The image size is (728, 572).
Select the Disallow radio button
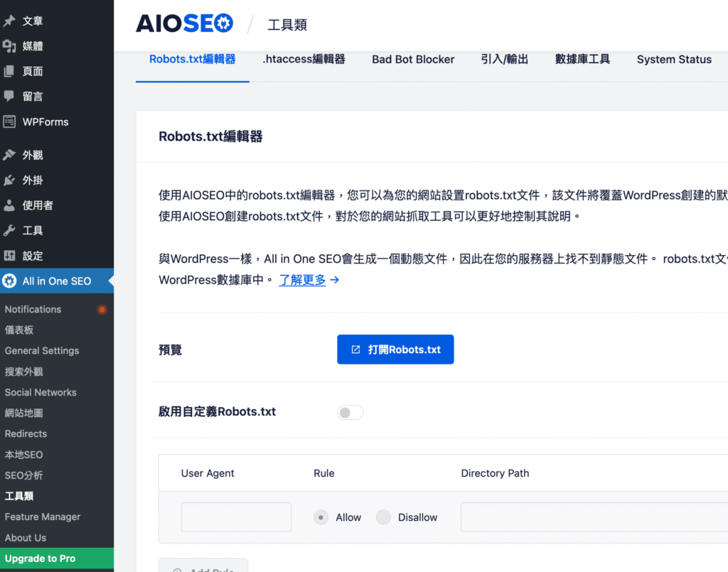(383, 517)
